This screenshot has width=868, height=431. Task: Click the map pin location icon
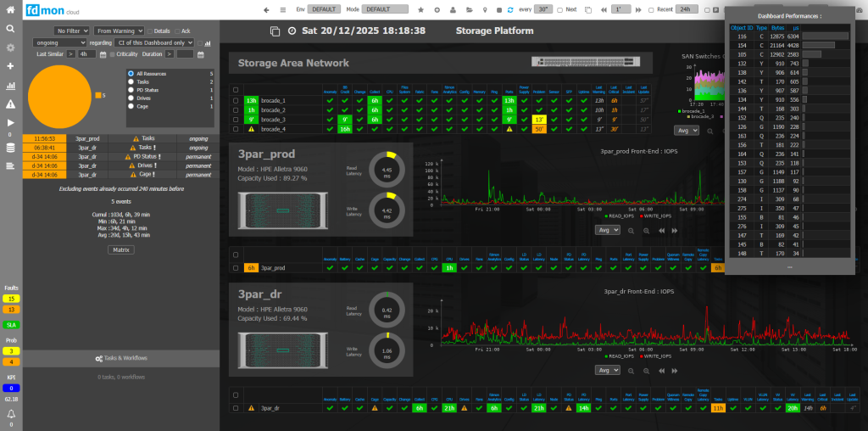pyautogui.click(x=485, y=9)
